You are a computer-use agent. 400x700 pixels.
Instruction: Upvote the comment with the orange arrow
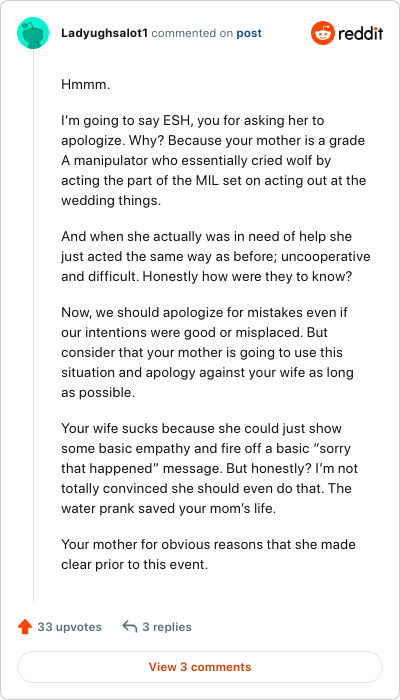click(x=25, y=627)
